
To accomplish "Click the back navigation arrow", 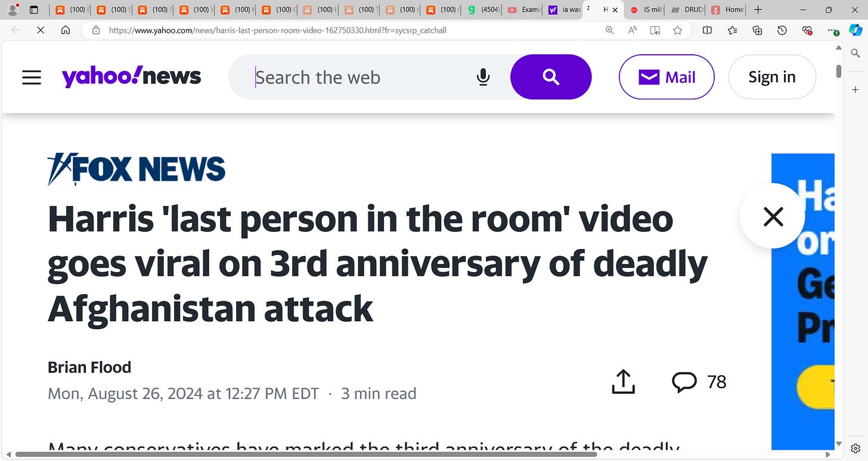I will pyautogui.click(x=15, y=30).
